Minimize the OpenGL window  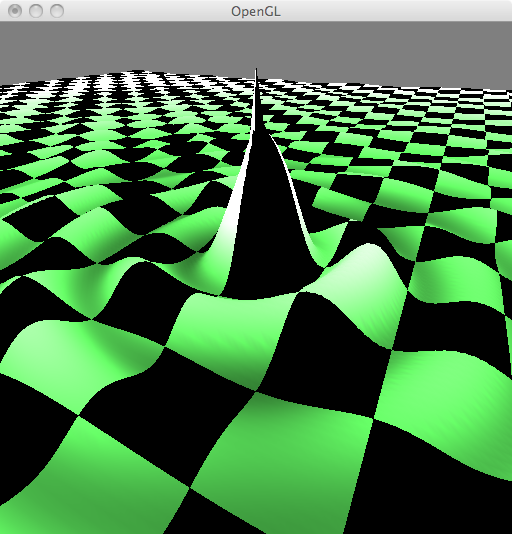(36, 11)
